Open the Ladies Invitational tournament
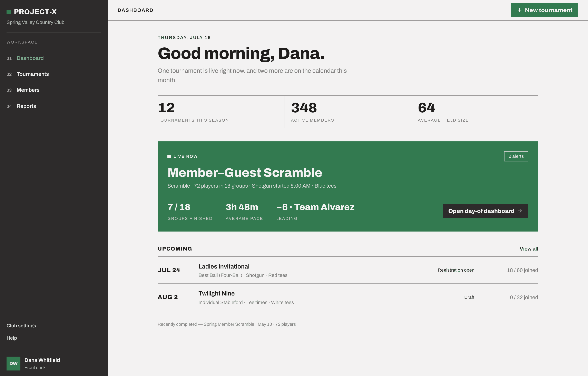 tap(348, 270)
